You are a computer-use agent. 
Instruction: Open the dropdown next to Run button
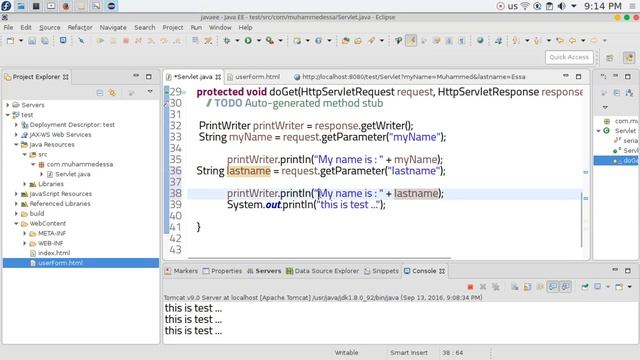point(259,40)
